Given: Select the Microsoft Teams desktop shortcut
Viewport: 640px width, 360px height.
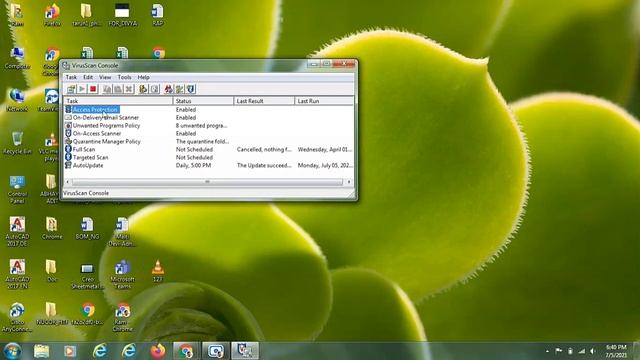Looking at the screenshot, I should [122, 274].
